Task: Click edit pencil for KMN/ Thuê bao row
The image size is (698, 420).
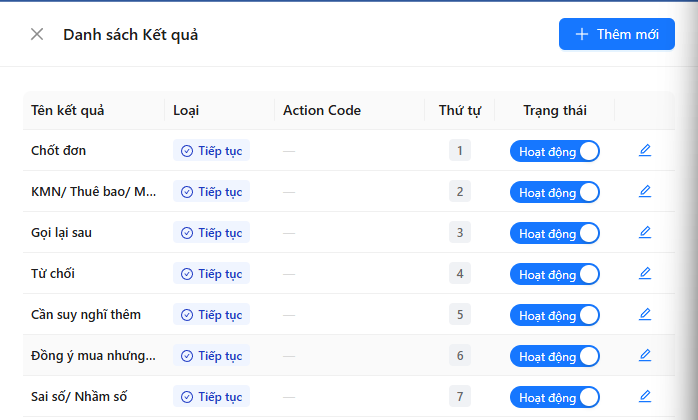Action: click(x=645, y=192)
